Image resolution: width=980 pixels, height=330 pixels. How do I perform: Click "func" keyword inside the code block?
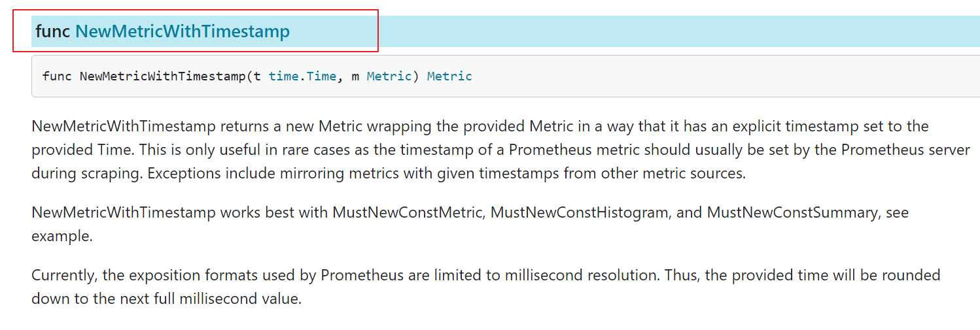click(x=57, y=76)
